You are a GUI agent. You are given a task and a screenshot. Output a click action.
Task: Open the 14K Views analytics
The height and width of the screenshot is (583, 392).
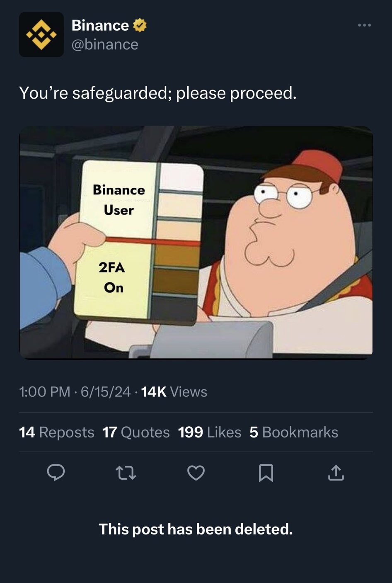tap(174, 392)
